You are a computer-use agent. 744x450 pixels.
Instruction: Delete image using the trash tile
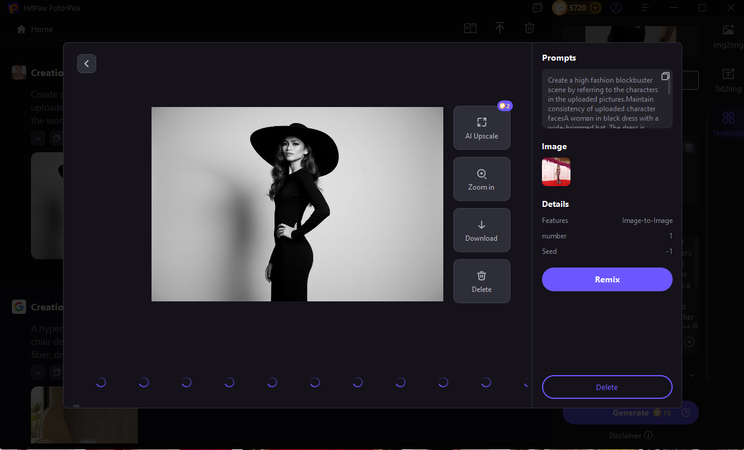click(481, 281)
